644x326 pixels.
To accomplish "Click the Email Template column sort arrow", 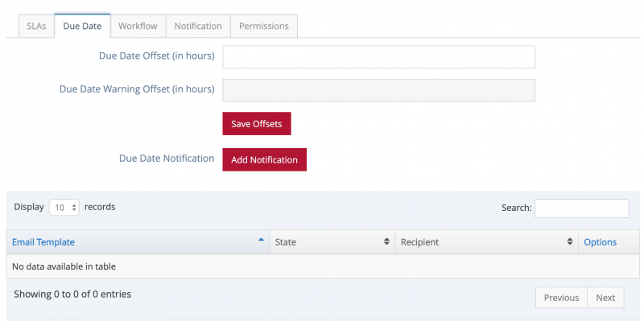I will [261, 241].
